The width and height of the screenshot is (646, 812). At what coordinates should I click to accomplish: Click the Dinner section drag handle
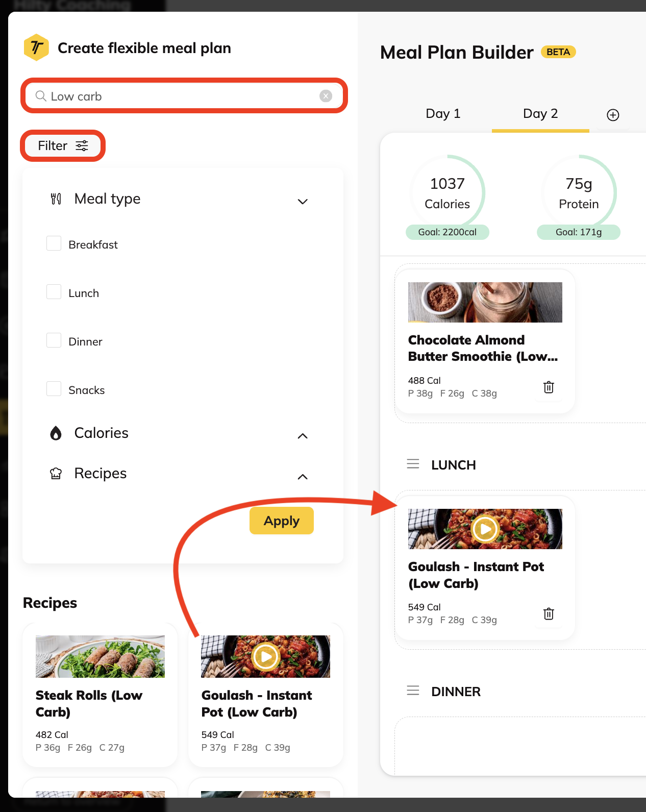(x=413, y=691)
